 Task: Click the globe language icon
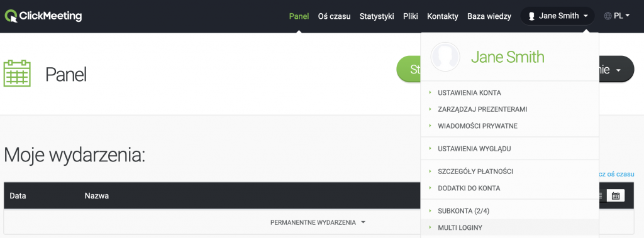(608, 16)
